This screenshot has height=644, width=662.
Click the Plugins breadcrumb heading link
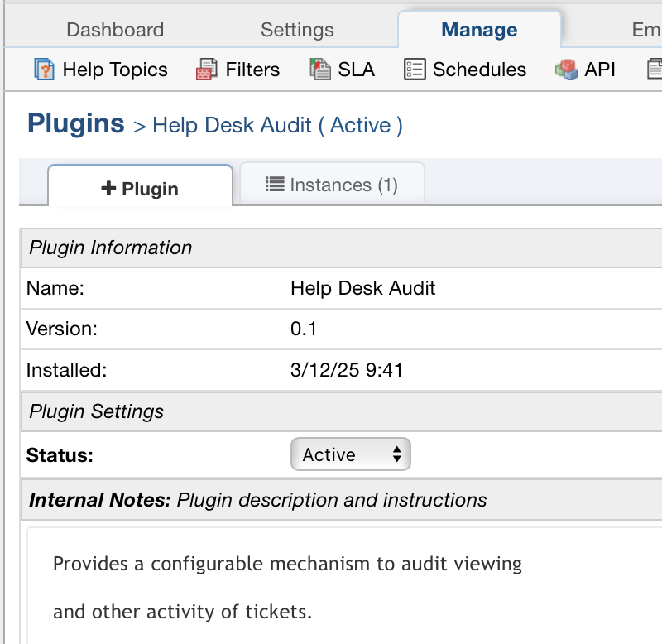[75, 124]
